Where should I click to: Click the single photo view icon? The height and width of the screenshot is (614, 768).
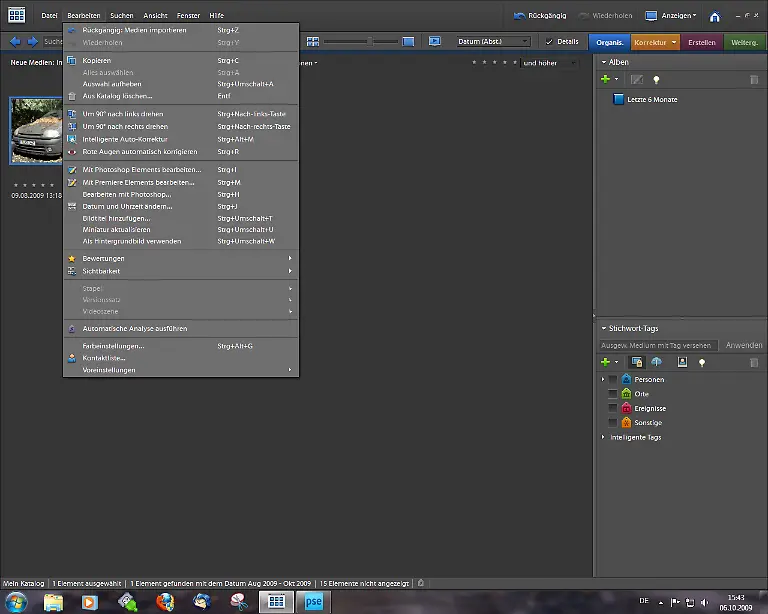(408, 41)
